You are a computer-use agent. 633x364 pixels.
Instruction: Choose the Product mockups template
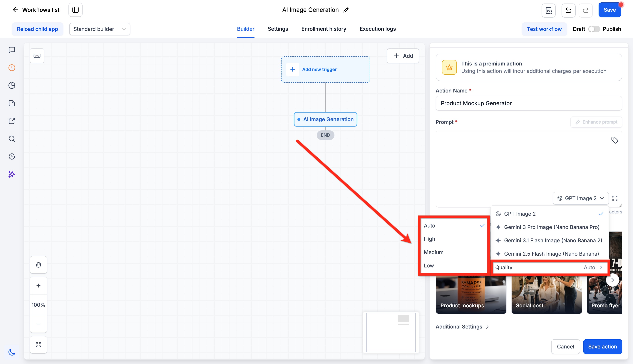coord(471,295)
